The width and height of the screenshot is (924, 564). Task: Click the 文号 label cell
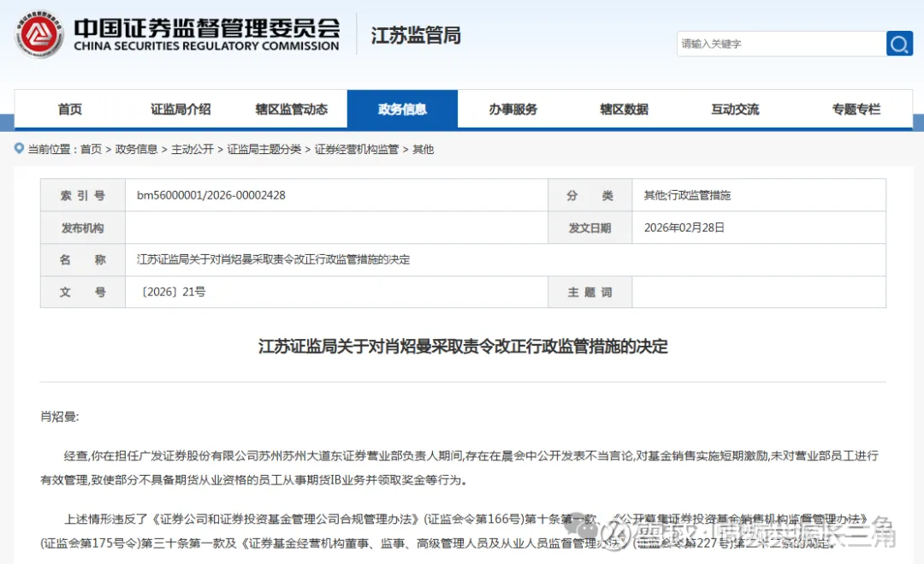coord(82,292)
